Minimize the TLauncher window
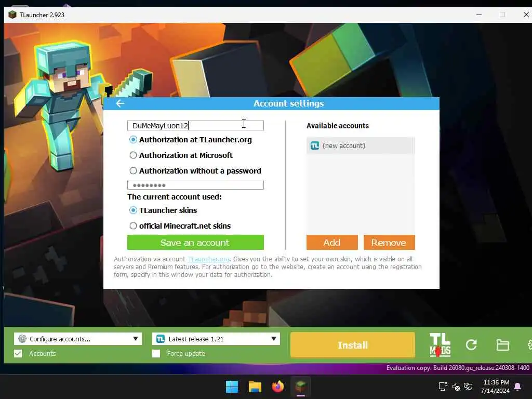The width and height of the screenshot is (532, 399). (x=479, y=15)
